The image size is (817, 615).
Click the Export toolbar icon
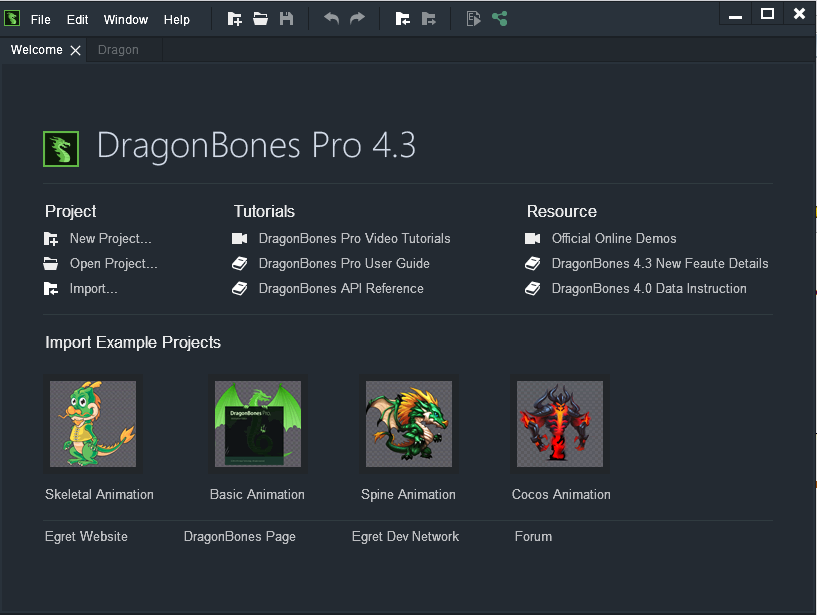(428, 19)
